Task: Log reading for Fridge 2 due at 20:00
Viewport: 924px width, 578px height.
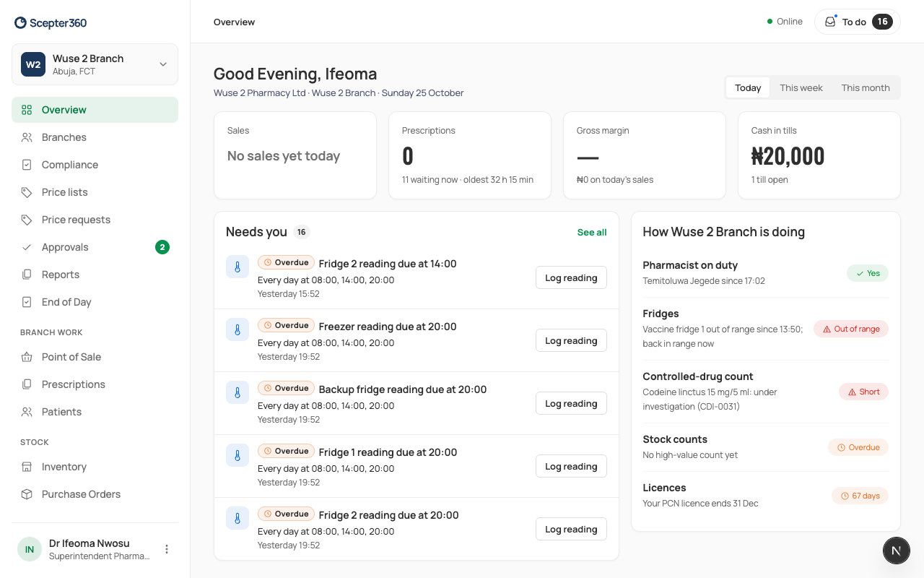Action: (x=571, y=530)
